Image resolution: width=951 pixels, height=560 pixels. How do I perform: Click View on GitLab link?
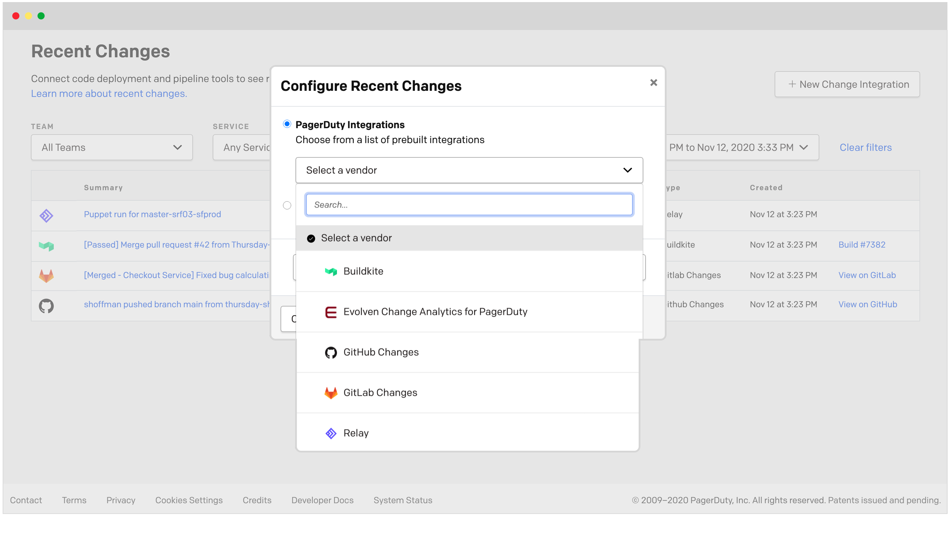click(867, 276)
